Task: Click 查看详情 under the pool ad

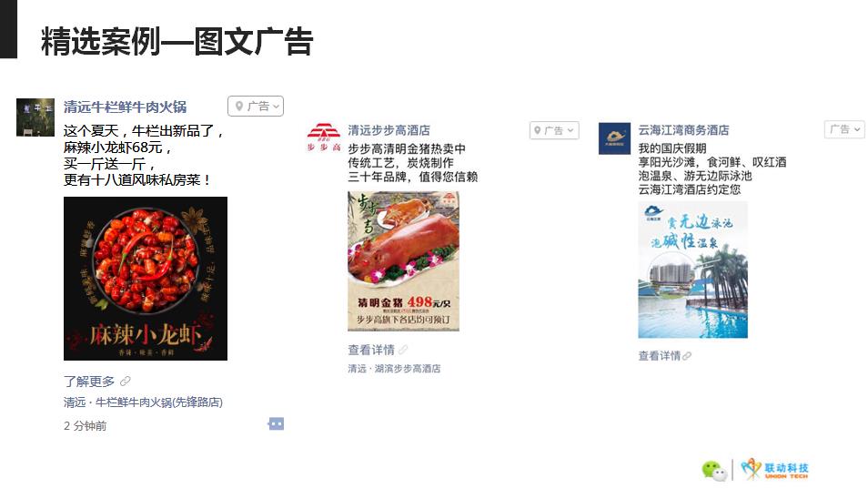Action: point(660,355)
